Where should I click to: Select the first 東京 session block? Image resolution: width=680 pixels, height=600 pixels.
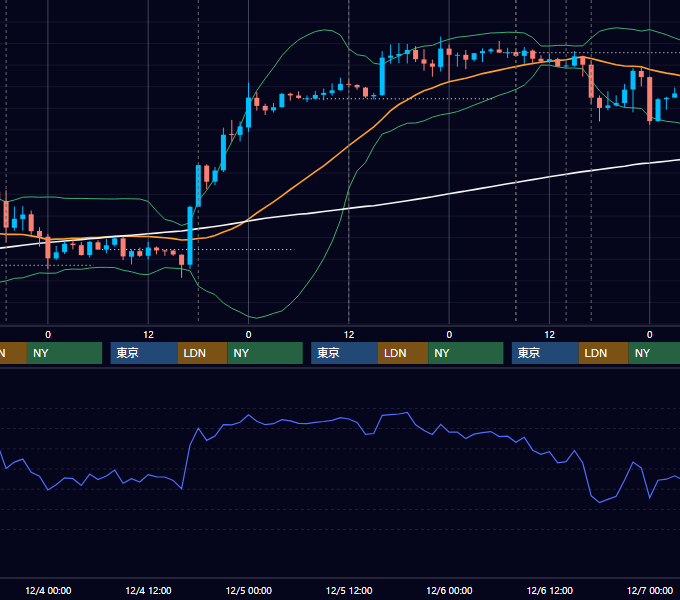click(x=144, y=353)
